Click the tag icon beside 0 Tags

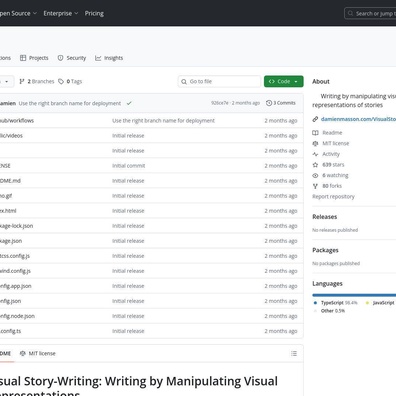point(61,81)
